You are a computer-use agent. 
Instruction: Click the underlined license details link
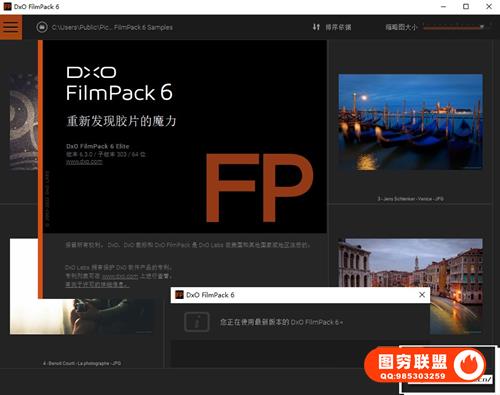tap(97, 285)
